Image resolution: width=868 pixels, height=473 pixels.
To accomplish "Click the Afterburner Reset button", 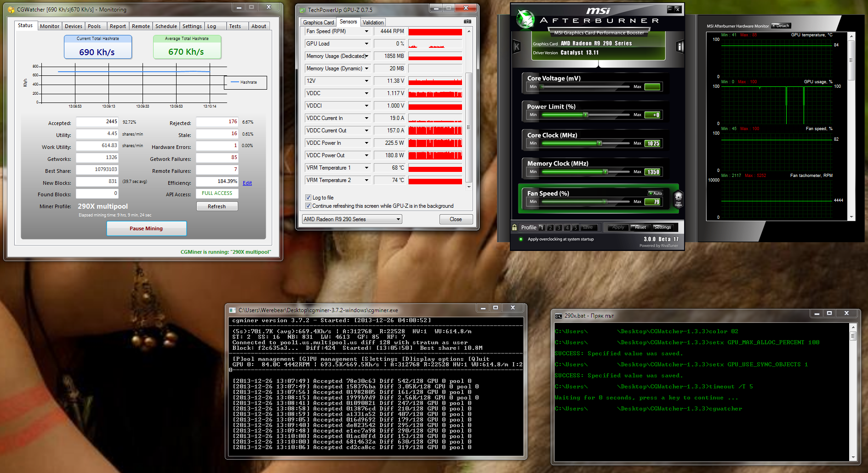I will click(640, 227).
